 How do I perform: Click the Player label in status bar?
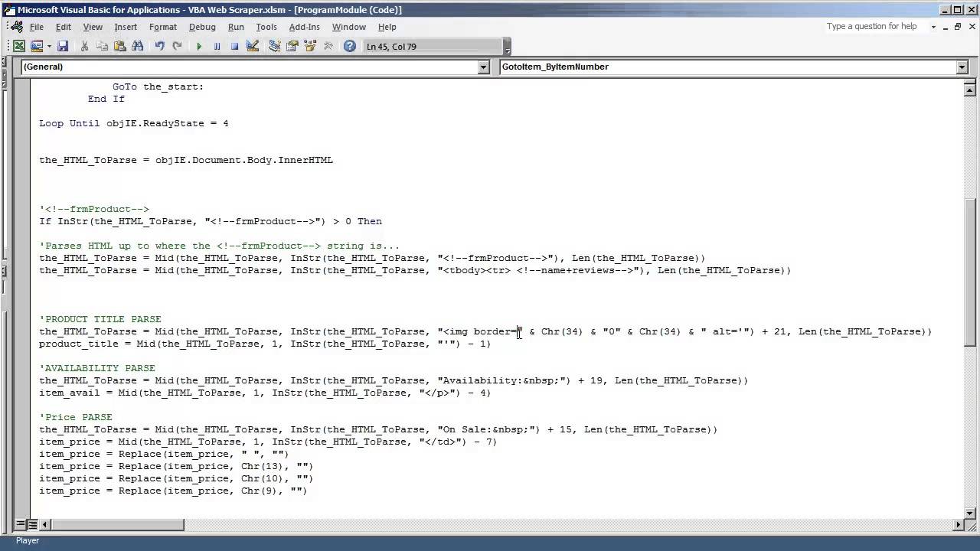[x=28, y=540]
